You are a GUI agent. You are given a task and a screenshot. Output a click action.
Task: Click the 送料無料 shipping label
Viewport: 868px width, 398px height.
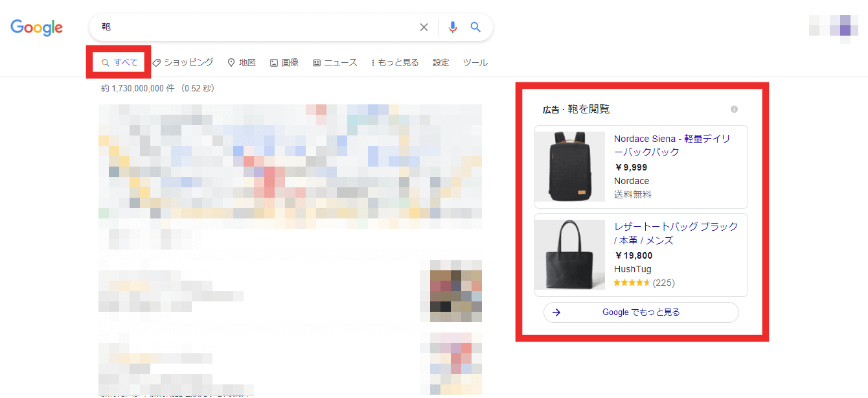633,194
